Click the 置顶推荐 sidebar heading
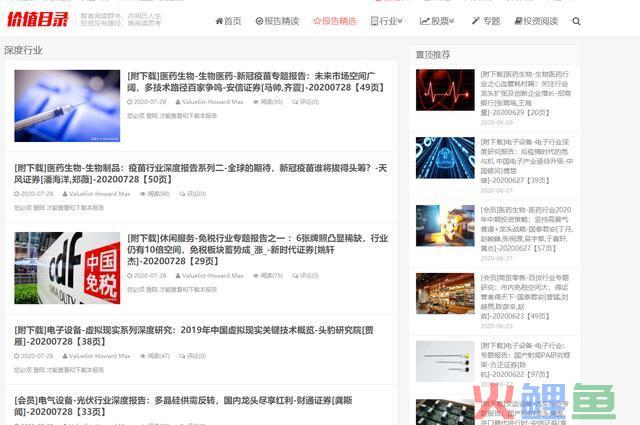640x425 pixels. tap(433, 54)
